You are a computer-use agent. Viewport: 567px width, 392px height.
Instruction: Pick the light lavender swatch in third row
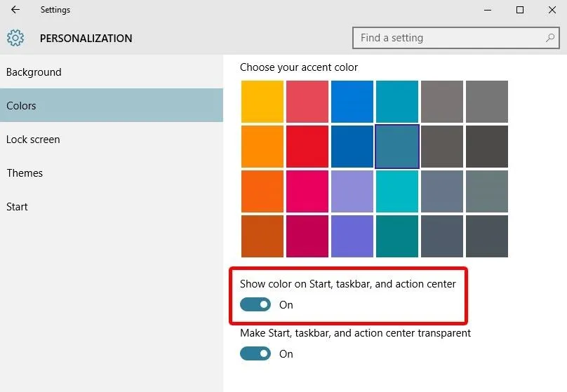(x=352, y=191)
